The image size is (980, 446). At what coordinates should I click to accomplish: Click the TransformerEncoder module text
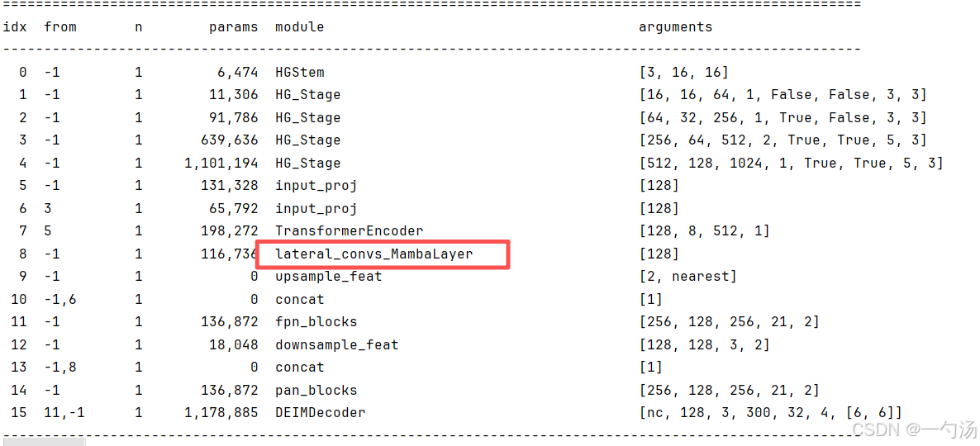click(x=350, y=231)
